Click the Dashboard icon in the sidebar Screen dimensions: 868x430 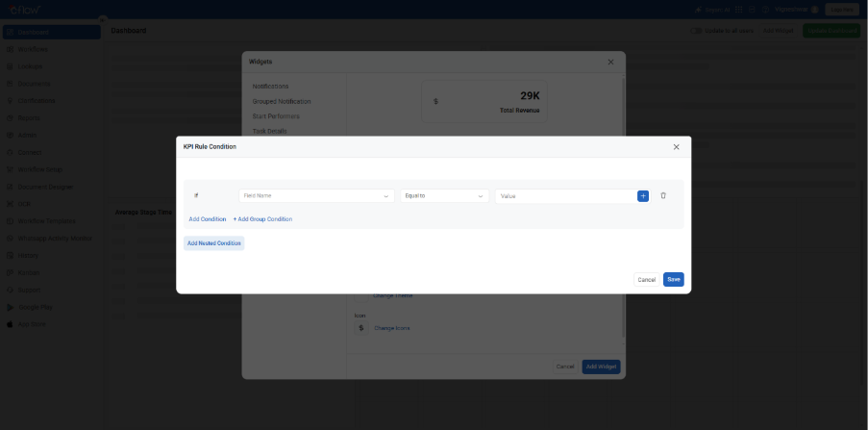click(x=10, y=32)
